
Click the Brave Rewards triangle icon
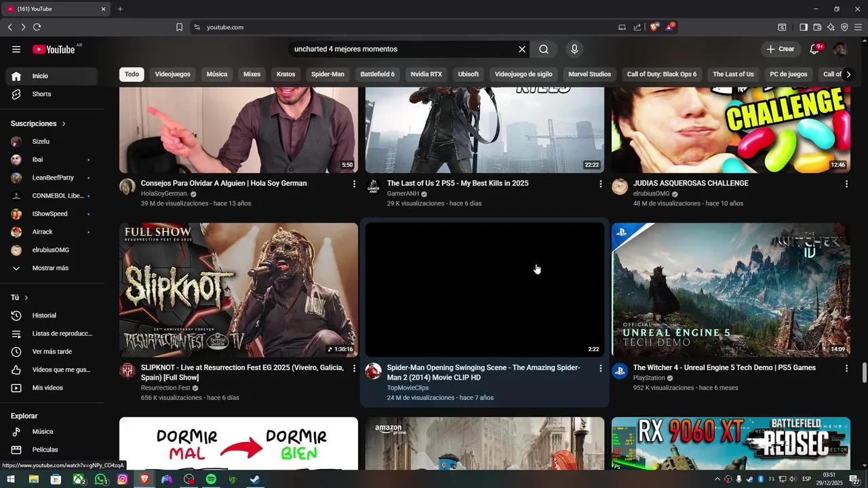tap(670, 27)
